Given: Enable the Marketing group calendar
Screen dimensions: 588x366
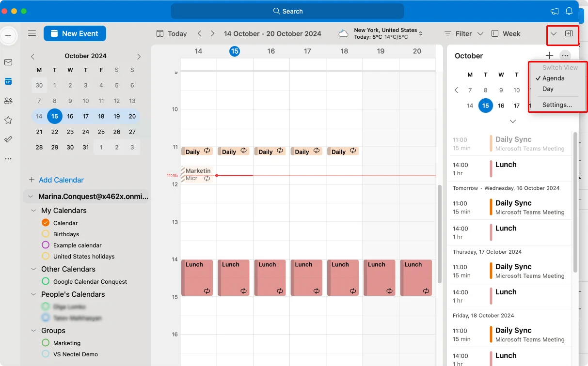Looking at the screenshot, I should click(x=46, y=343).
